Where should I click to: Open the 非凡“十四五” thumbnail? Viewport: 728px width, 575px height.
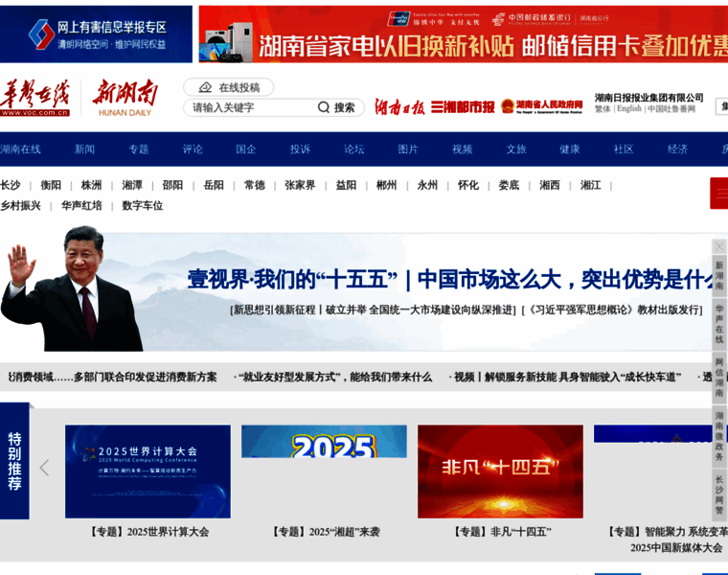tap(500, 471)
